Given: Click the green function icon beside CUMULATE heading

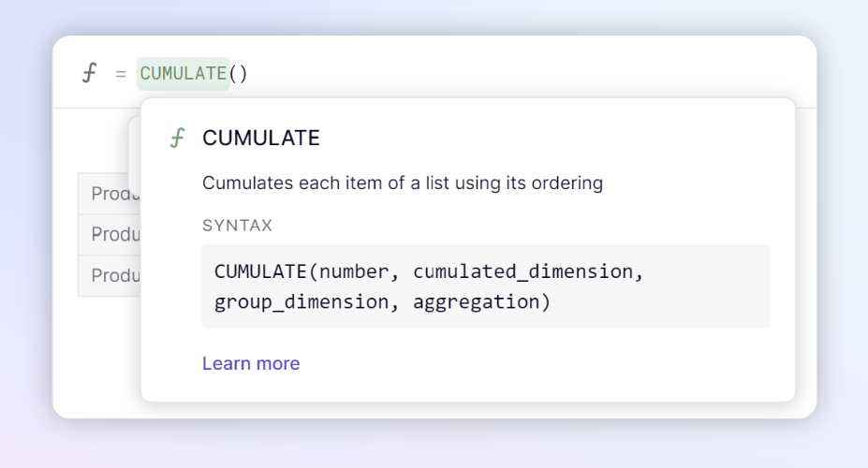Looking at the screenshot, I should click(177, 138).
